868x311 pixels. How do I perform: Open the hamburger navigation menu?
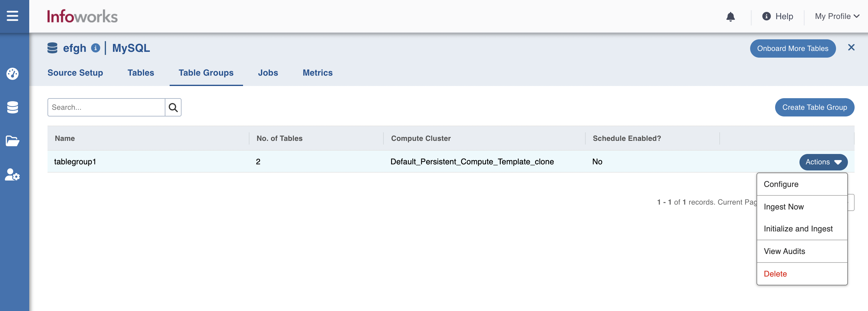pyautogui.click(x=12, y=16)
